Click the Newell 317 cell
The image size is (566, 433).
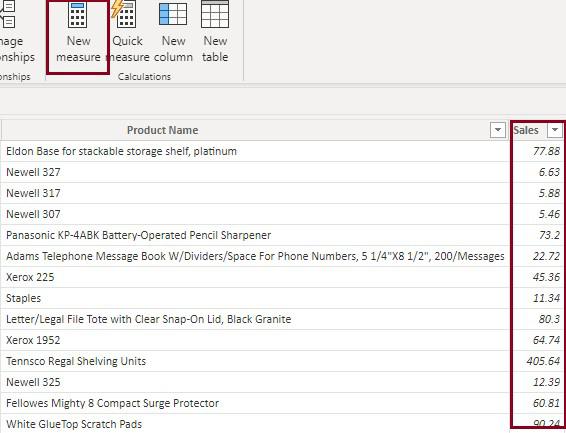[x=254, y=193]
